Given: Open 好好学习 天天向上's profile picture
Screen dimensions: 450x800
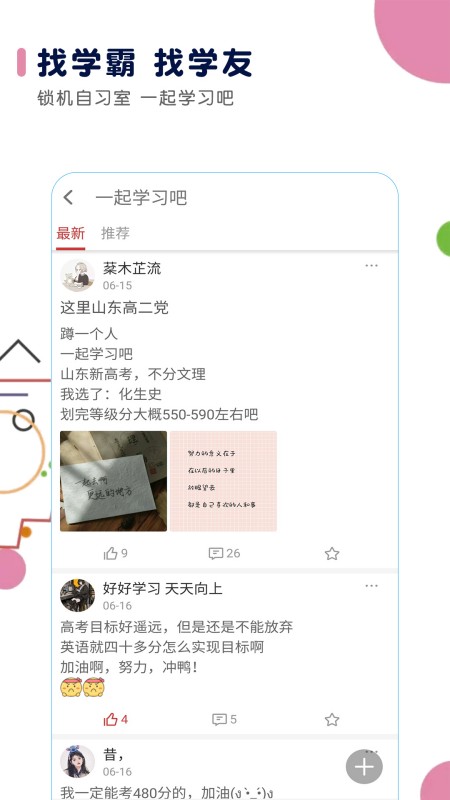Looking at the screenshot, I should pos(78,595).
